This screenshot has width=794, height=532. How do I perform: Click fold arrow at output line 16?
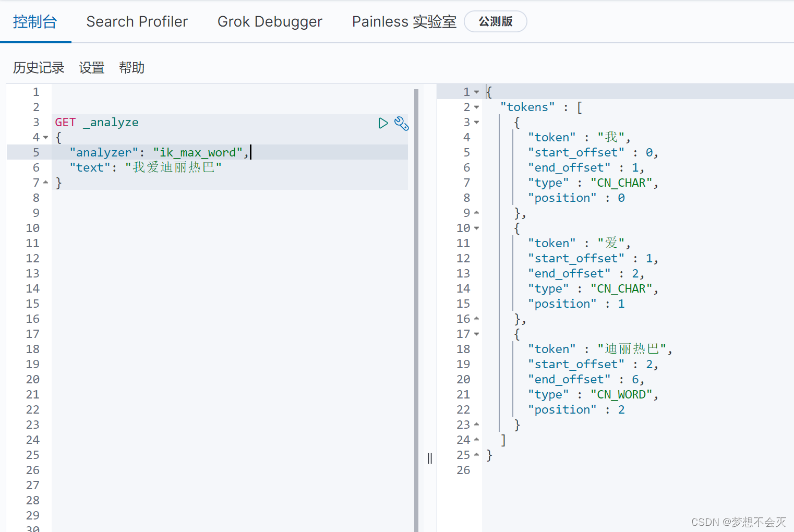pos(476,319)
